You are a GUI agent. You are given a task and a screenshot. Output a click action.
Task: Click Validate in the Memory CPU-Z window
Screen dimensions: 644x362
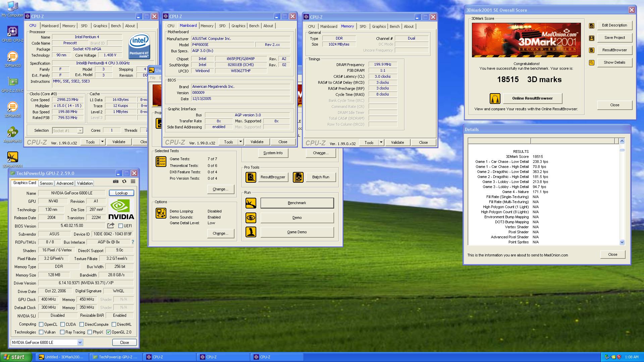(x=397, y=142)
